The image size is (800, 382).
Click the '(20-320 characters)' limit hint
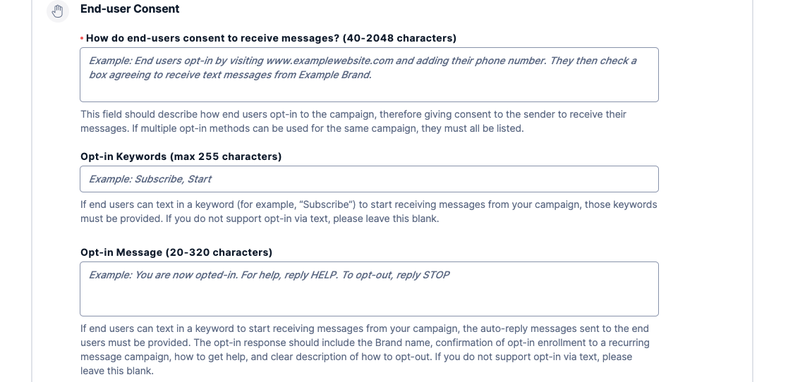pyautogui.click(x=219, y=252)
